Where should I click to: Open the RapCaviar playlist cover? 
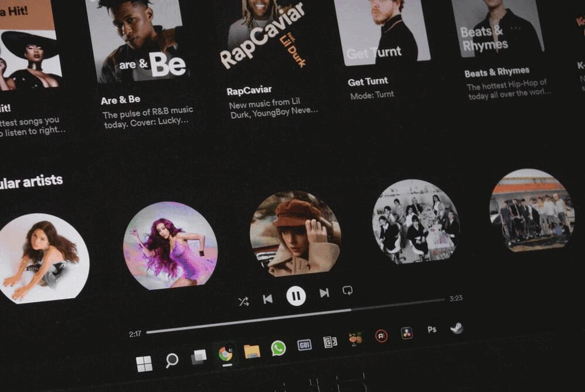click(x=263, y=35)
